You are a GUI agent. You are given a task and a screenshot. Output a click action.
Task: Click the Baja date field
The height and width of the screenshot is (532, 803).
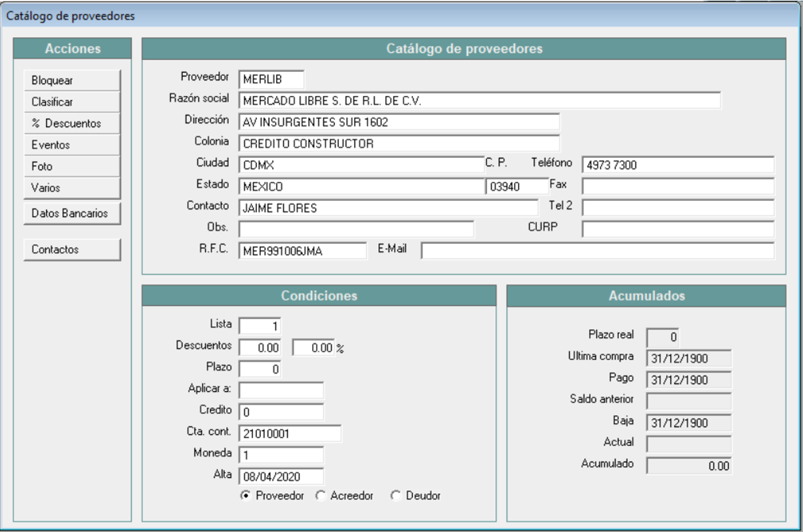(690, 423)
